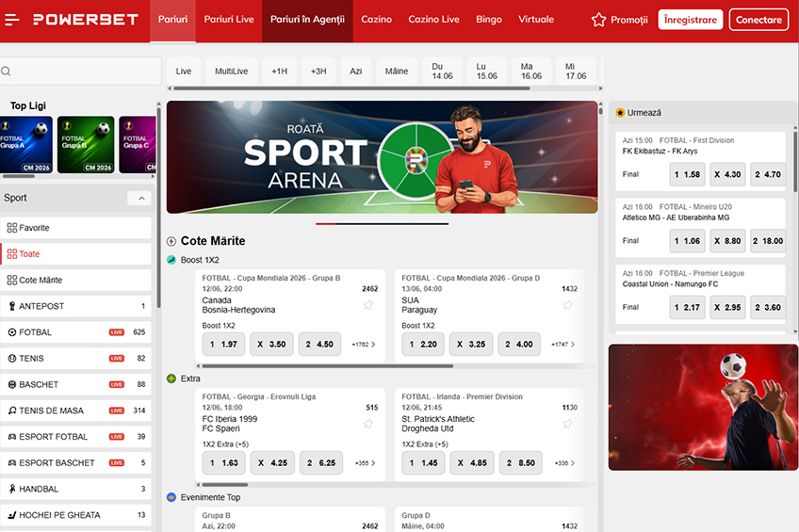Image resolution: width=799 pixels, height=532 pixels.
Task: Select Toate in the Sport list
Action: (76, 254)
